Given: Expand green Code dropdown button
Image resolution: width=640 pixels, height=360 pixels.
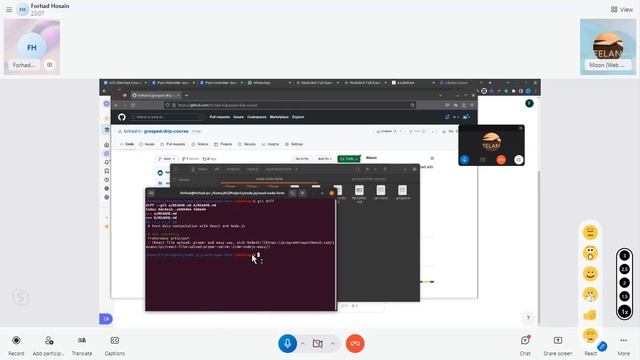Looking at the screenshot, I should (349, 159).
